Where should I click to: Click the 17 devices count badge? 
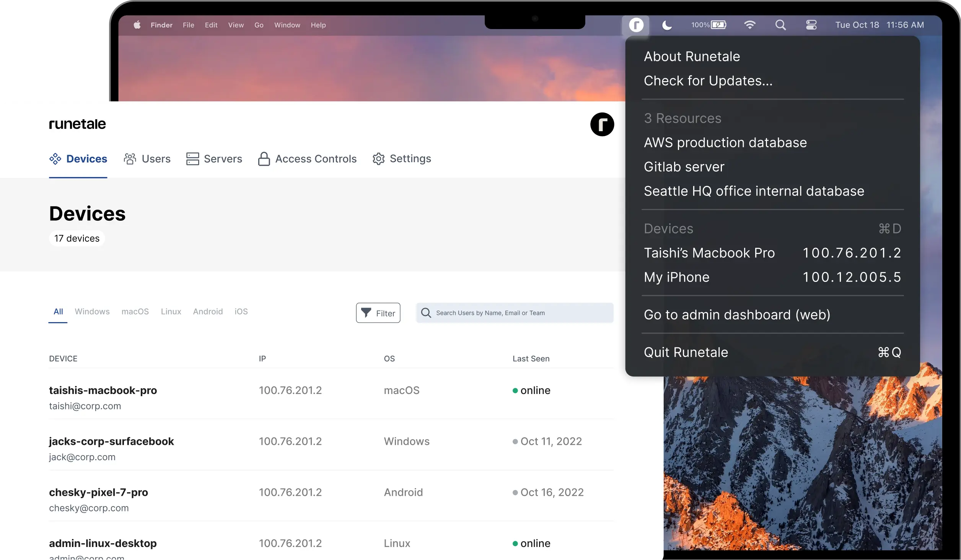tap(77, 239)
